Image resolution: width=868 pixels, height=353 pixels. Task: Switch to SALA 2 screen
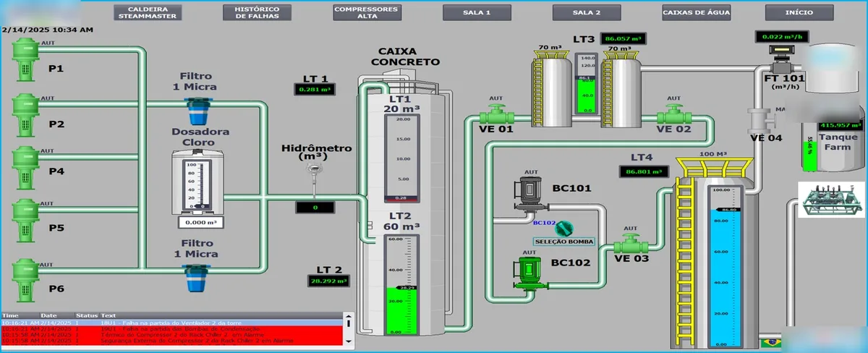click(x=587, y=12)
